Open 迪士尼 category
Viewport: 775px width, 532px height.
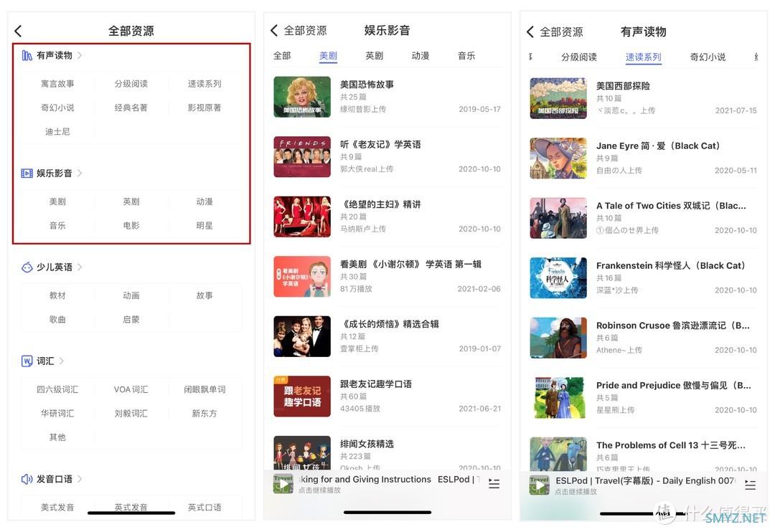(57, 132)
